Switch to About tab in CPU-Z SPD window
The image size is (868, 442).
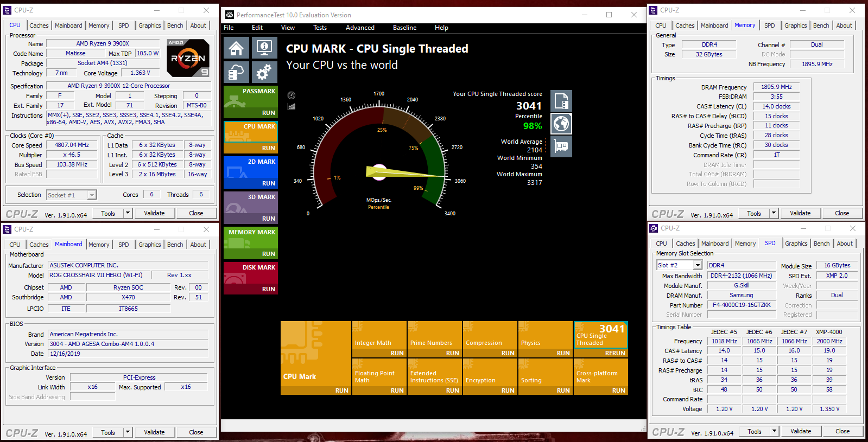[x=844, y=244]
